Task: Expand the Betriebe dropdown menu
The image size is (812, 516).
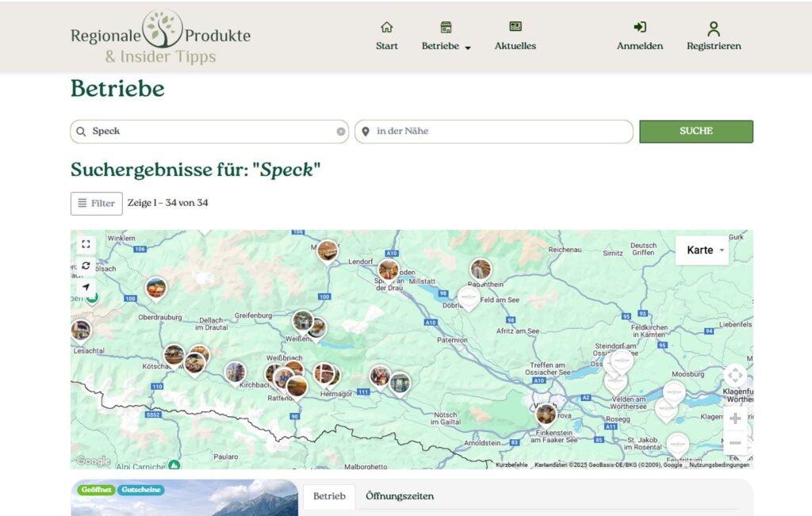Action: click(x=446, y=36)
